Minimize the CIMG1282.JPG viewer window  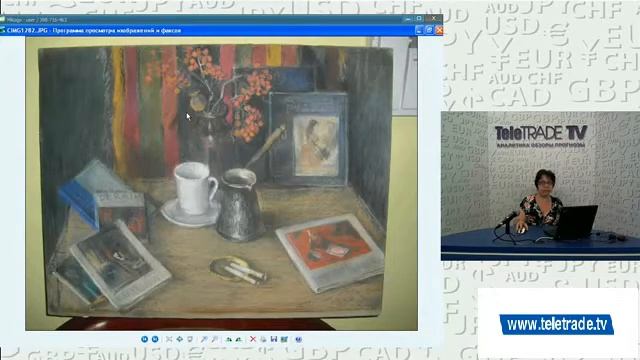coord(419,30)
